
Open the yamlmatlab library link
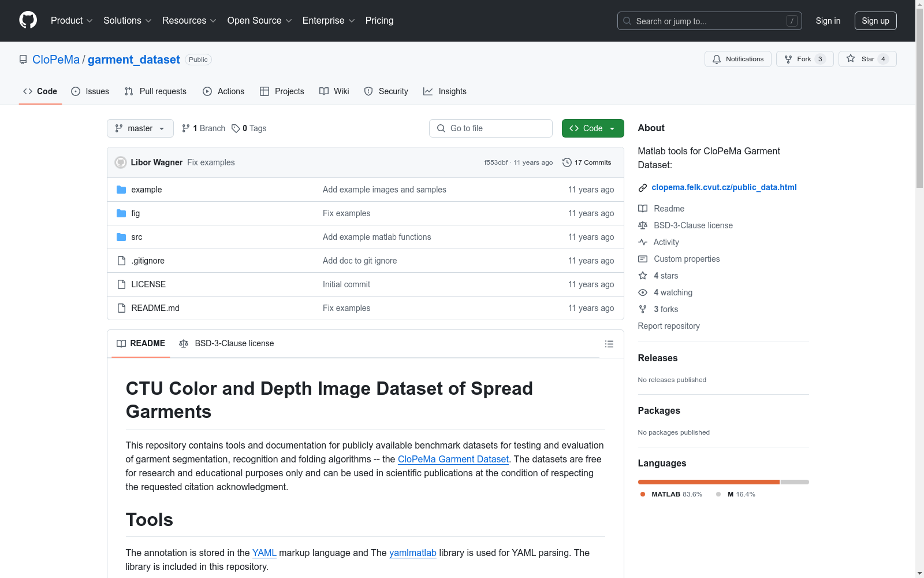point(413,553)
